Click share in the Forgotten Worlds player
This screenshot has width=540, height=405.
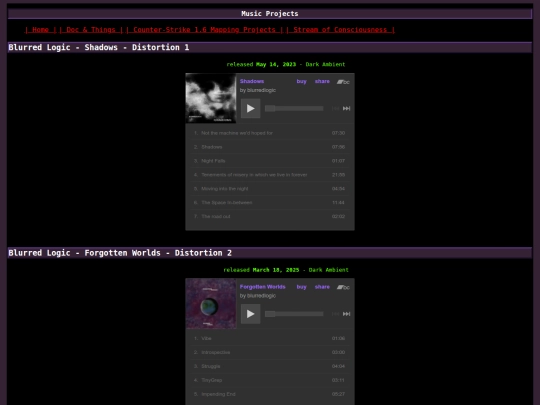[322, 287]
